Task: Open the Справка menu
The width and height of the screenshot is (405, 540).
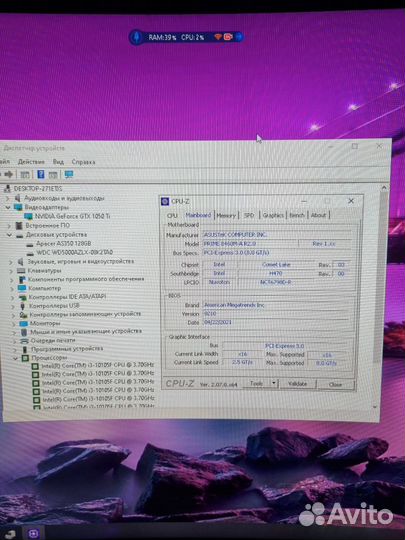Action: click(83, 162)
